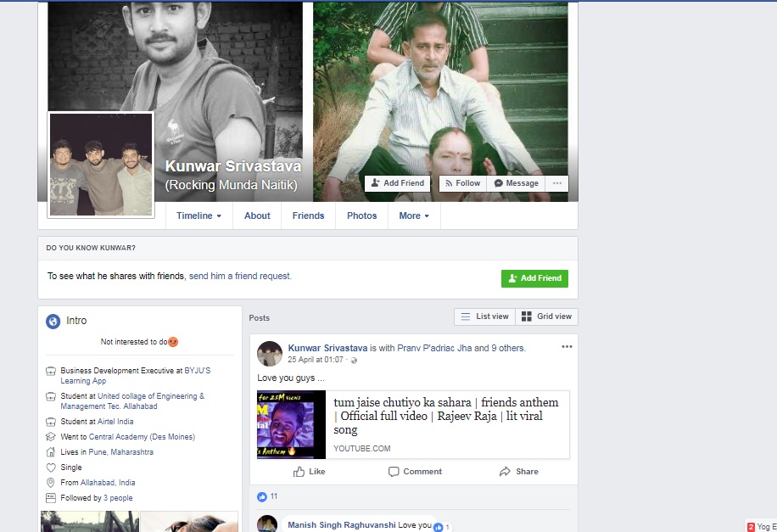777x532 pixels.
Task: Click heart icon next to Single
Action: [51, 468]
